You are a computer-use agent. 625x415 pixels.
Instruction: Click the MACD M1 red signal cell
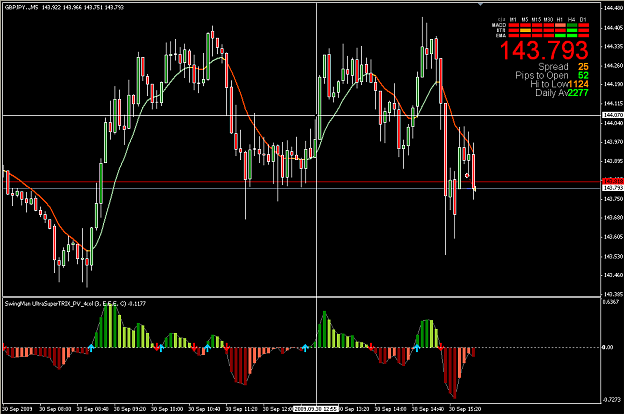coord(514,25)
